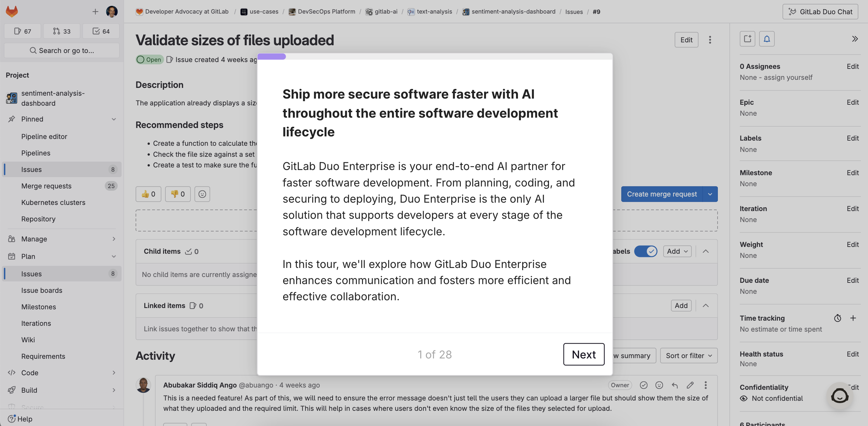Click Developer Advocacy at GitLab breadcrumb

point(182,12)
